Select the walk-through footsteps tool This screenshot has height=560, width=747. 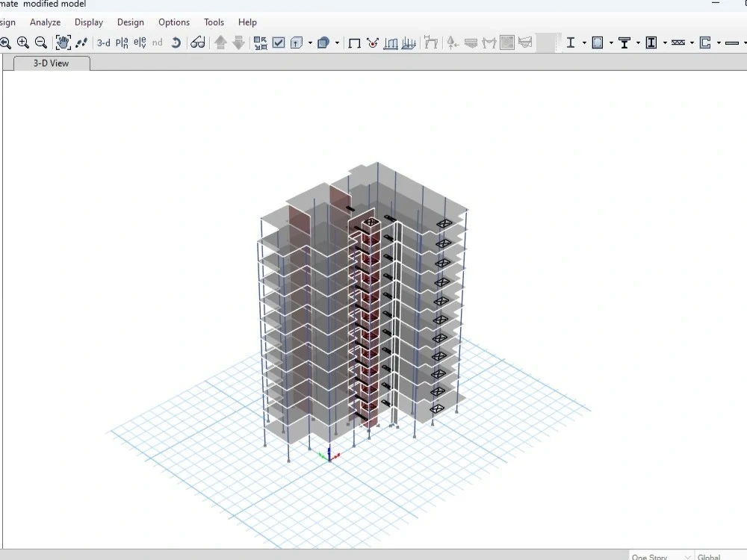point(81,43)
